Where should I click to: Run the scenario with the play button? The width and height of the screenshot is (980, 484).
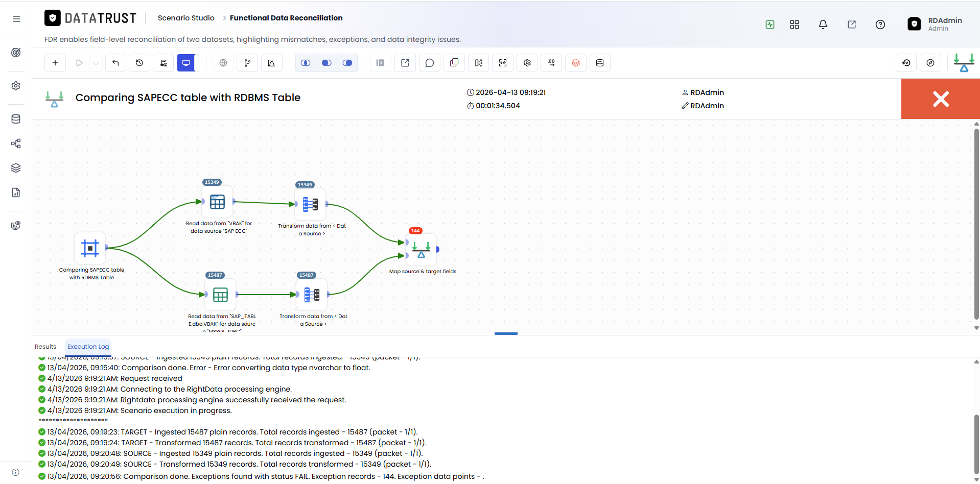pos(79,63)
